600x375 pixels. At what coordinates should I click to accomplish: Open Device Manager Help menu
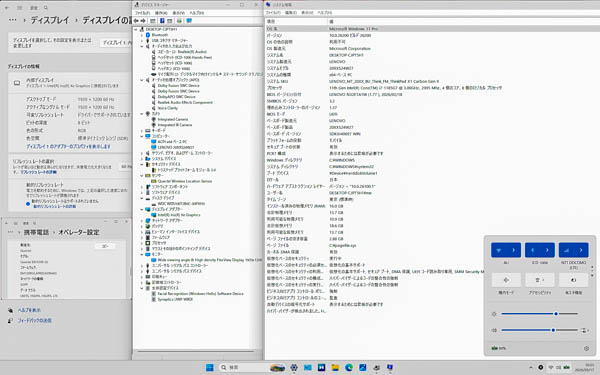pyautogui.click(x=197, y=13)
